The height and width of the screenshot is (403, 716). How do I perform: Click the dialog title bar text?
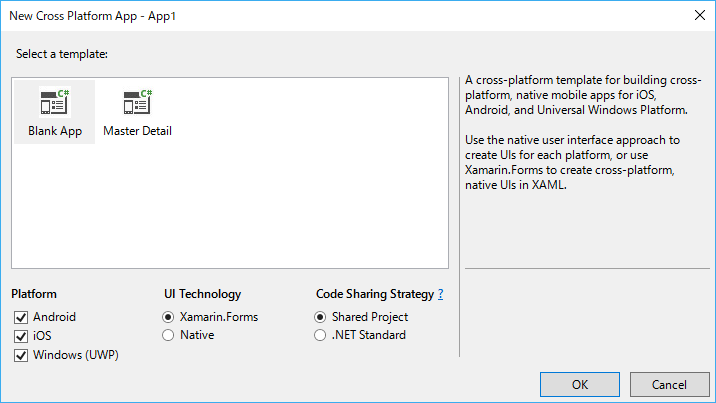(92, 16)
